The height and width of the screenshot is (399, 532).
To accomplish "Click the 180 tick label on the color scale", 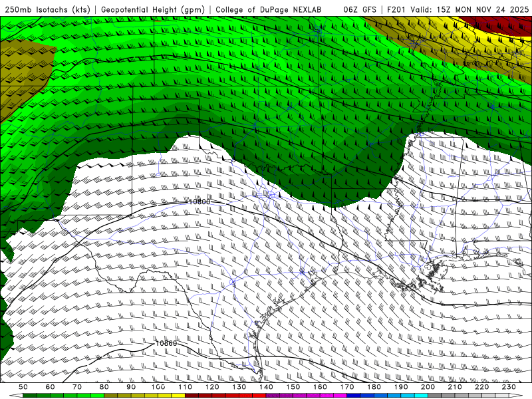I will click(x=374, y=387).
